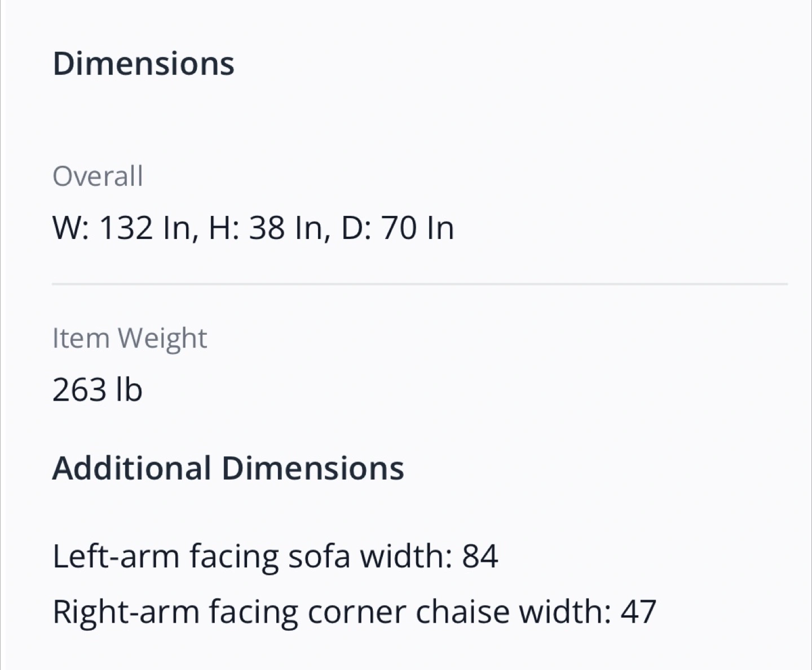The height and width of the screenshot is (670, 812).
Task: Click the chaise width value 47
Action: click(x=638, y=612)
